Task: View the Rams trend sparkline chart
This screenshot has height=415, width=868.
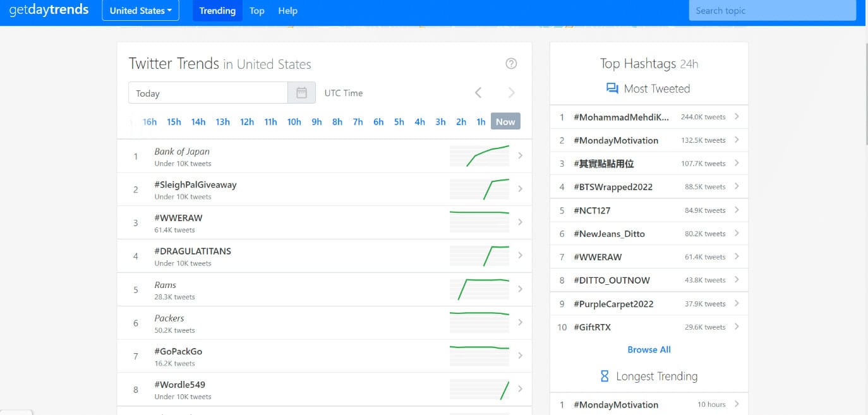Action: 479,289
